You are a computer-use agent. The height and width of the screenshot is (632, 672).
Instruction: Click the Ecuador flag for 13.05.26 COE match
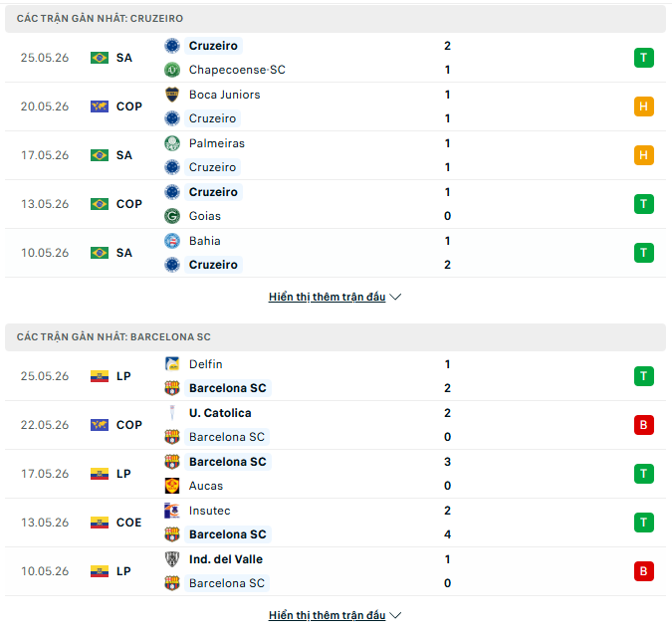(x=100, y=523)
